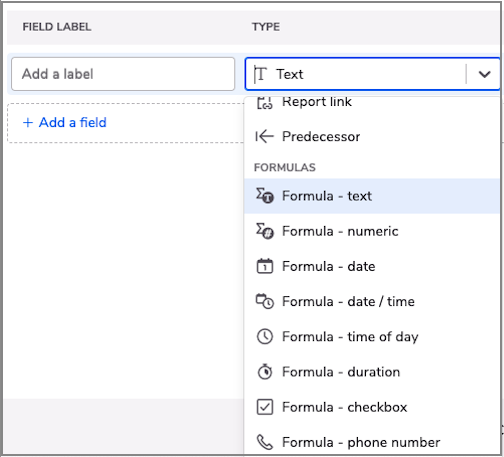The height and width of the screenshot is (457, 504).
Task: Click the calendar-clock icon for date / time
Action: pyautogui.click(x=265, y=301)
